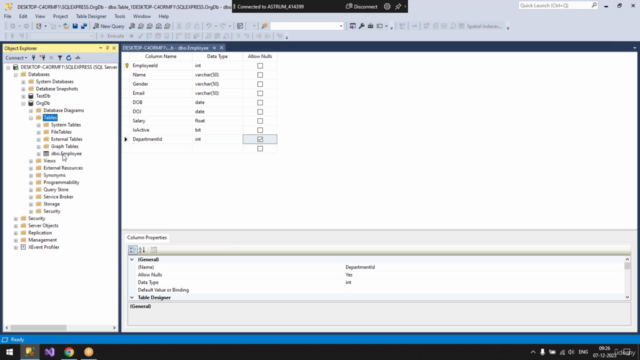Click the remote session settings gear icon
The image size is (640, 360).
pos(387,7)
